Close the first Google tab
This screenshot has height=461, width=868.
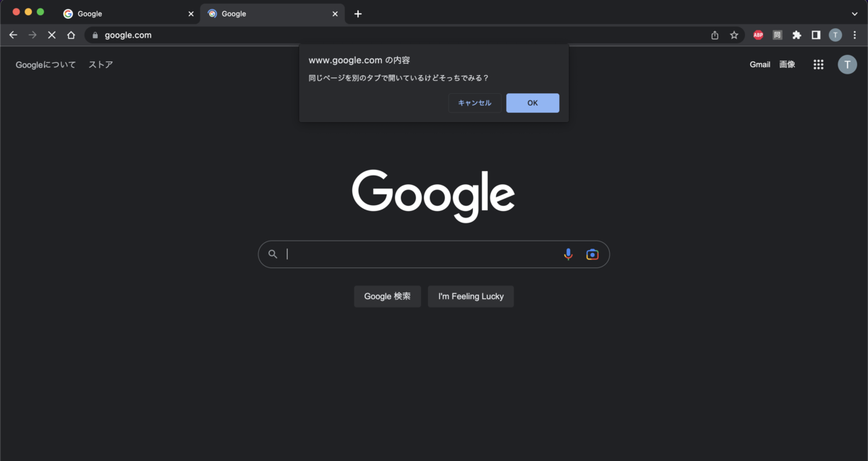tap(191, 14)
